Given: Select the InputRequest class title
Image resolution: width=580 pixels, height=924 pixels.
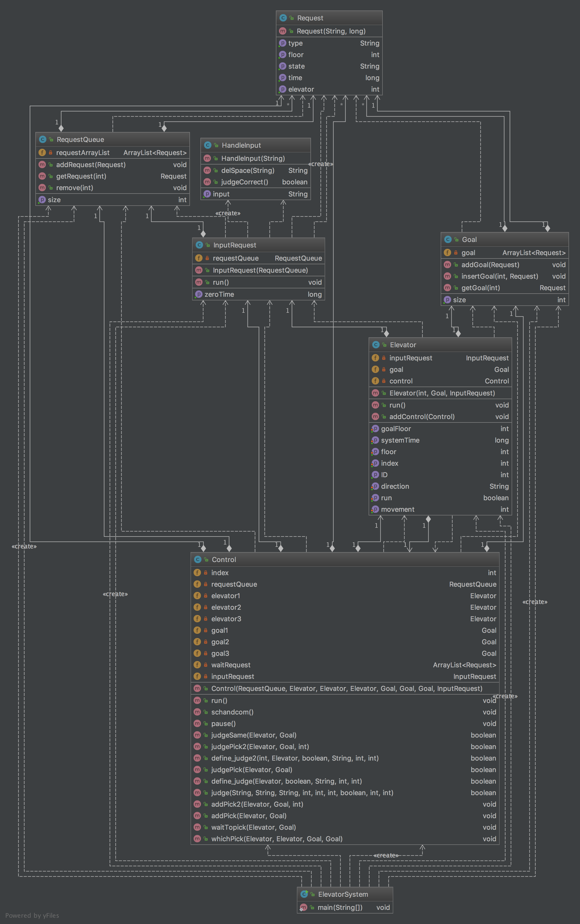Looking at the screenshot, I should click(x=234, y=245).
